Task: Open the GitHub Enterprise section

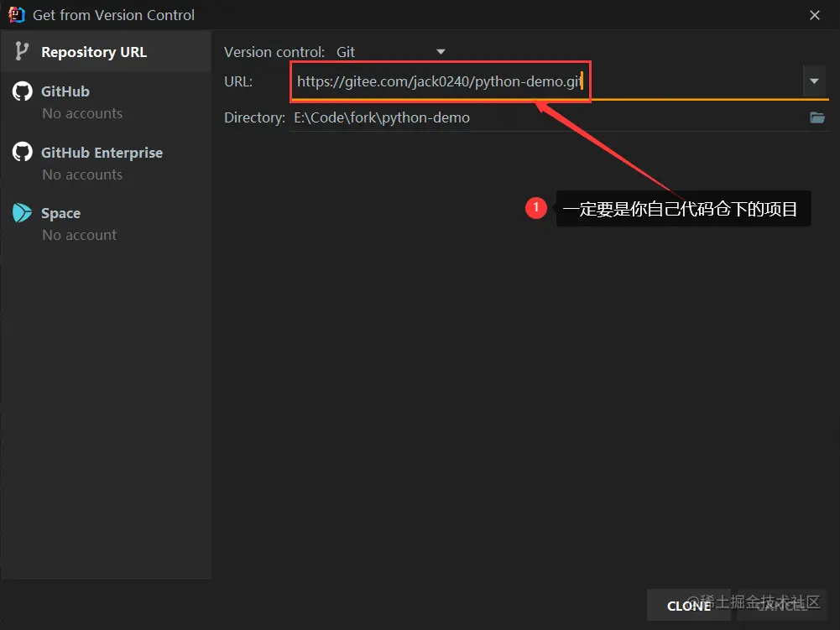Action: (106, 163)
